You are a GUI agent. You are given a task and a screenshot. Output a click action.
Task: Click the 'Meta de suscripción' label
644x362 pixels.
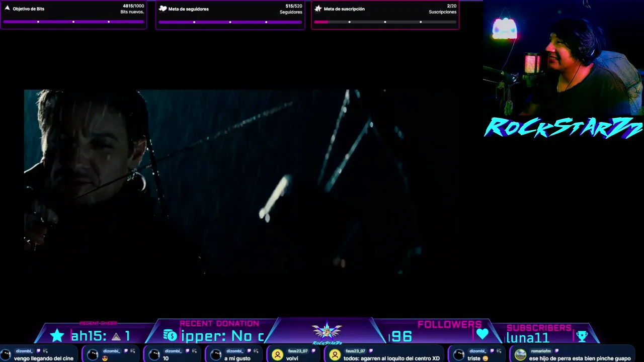tap(344, 9)
